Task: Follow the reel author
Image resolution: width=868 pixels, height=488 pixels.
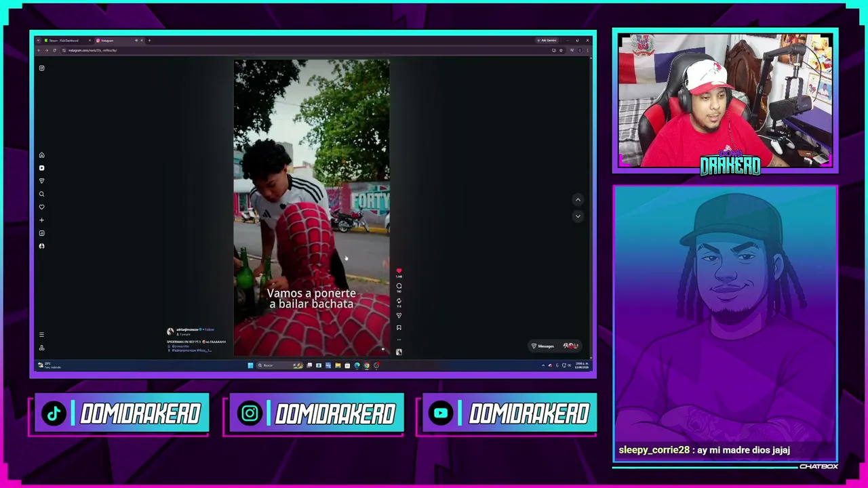Action: [210, 329]
